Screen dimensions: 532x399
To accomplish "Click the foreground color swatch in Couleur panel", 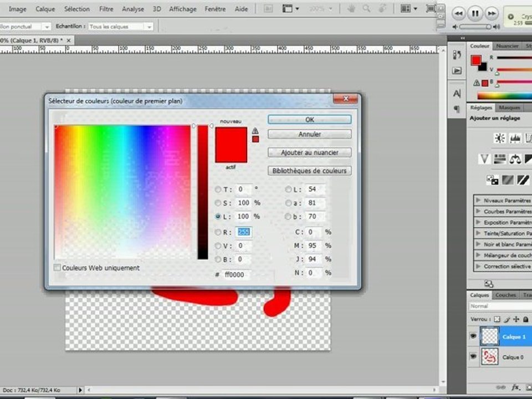I will [x=475, y=60].
